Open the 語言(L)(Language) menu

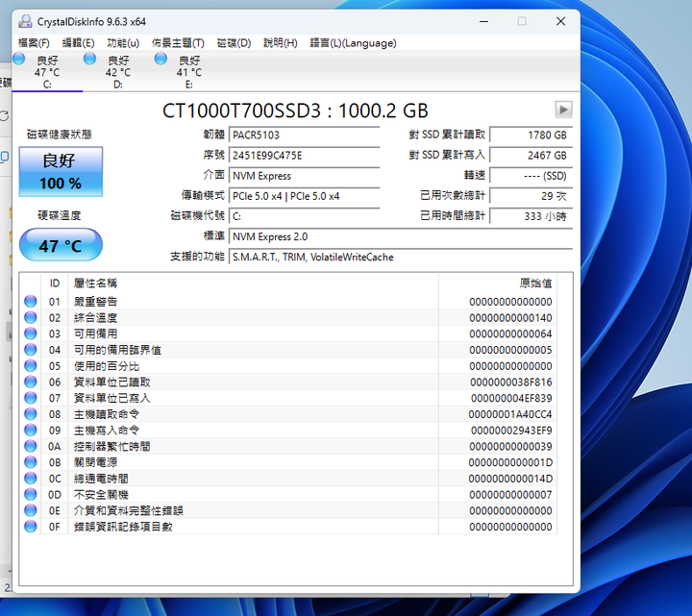click(x=353, y=43)
